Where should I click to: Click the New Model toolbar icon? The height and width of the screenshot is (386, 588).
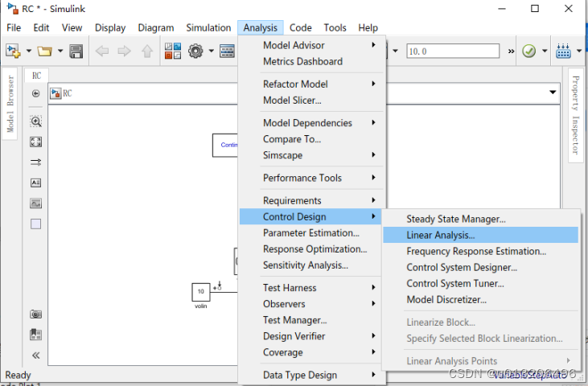[x=13, y=51]
